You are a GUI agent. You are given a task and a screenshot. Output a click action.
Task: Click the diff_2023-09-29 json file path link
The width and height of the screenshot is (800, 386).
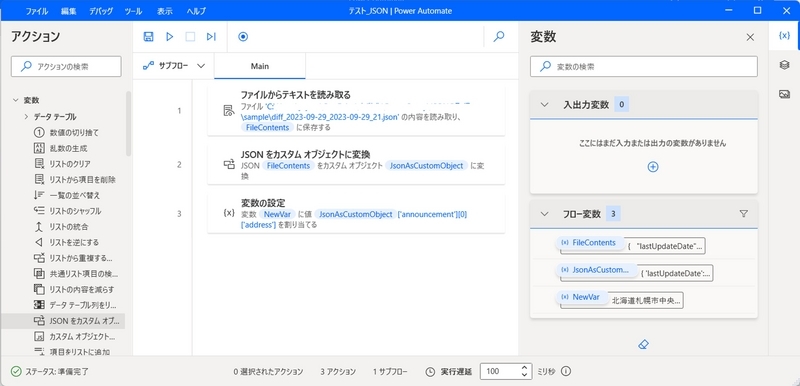tap(320, 117)
